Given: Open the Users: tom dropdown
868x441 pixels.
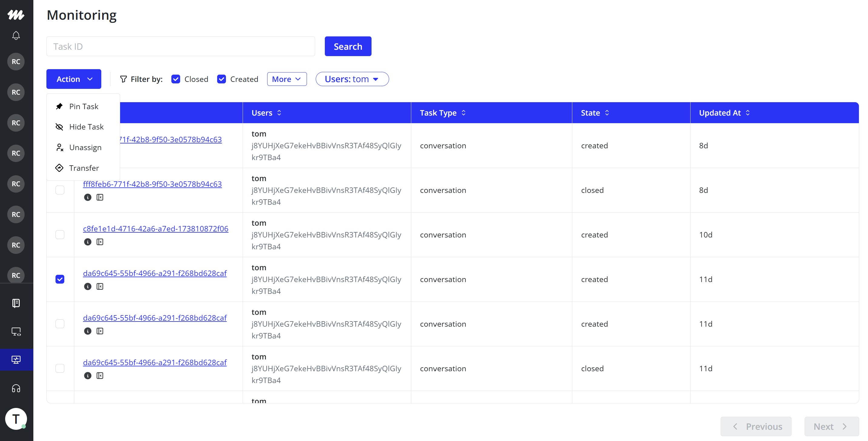Looking at the screenshot, I should [352, 79].
